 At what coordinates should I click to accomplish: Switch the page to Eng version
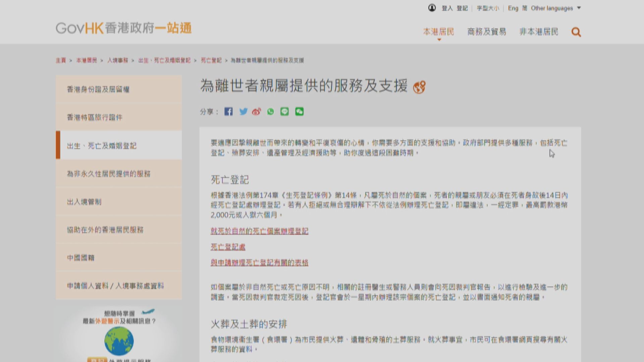click(514, 8)
